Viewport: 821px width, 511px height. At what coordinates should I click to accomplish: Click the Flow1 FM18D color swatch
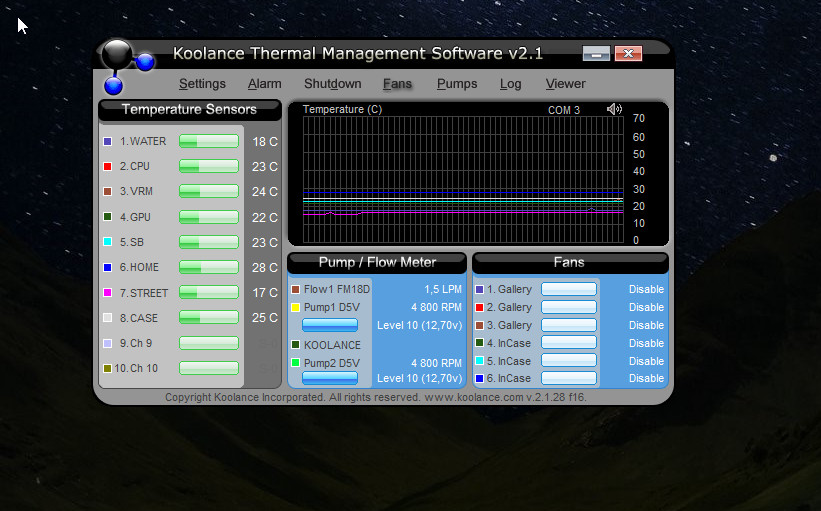(x=295, y=290)
